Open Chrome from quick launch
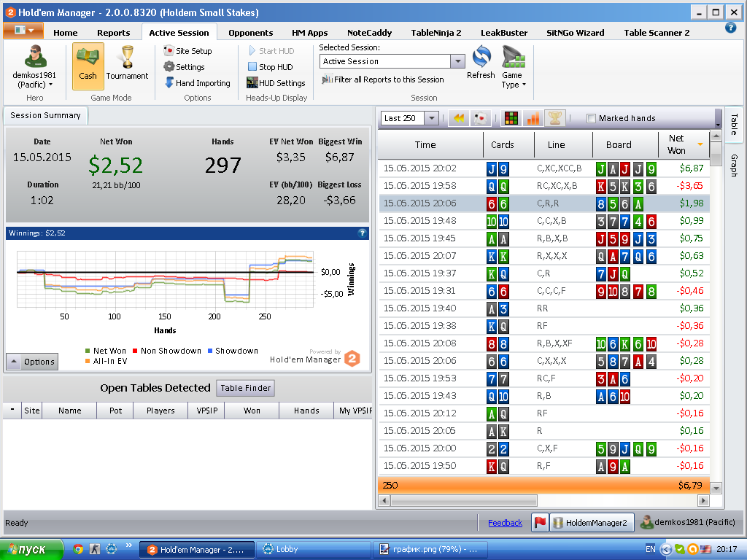Image resolution: width=747 pixels, height=560 pixels. pyautogui.click(x=78, y=549)
